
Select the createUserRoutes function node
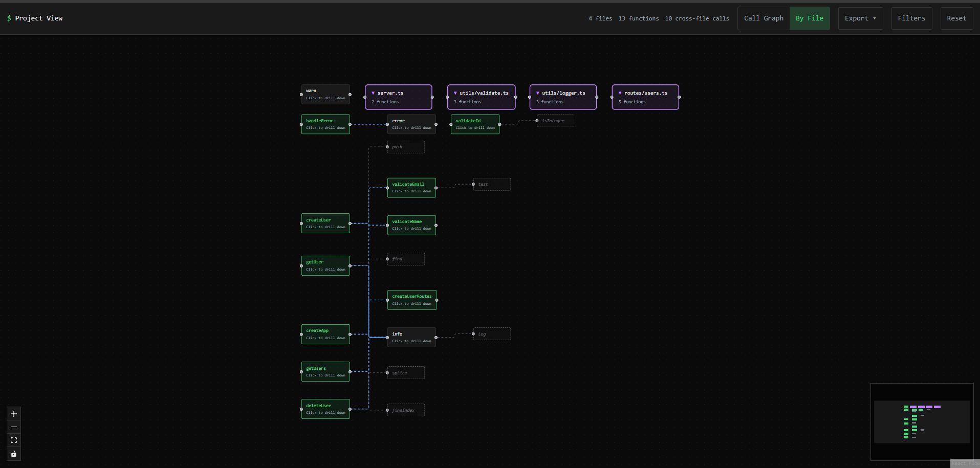411,300
